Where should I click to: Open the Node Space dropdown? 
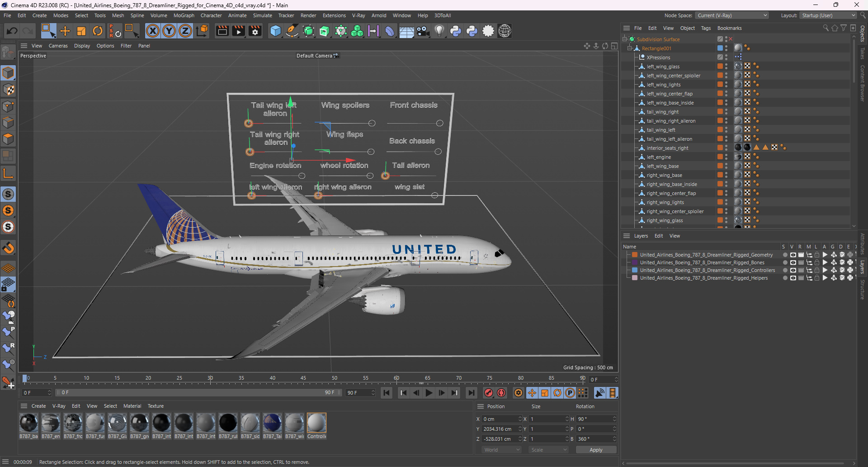(732, 15)
